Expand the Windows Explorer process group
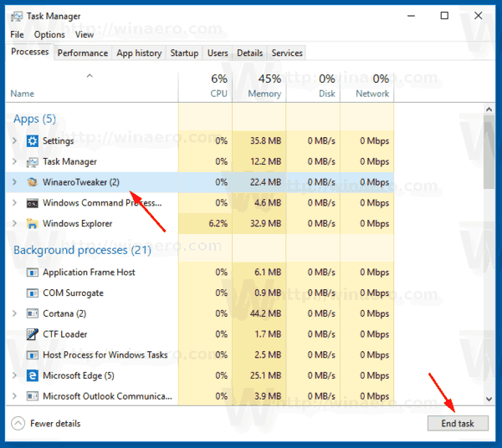 (x=14, y=224)
